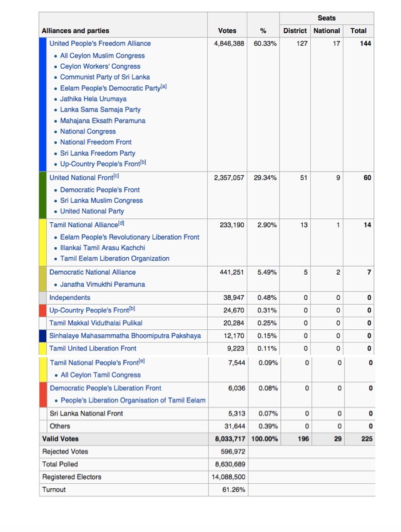Open Tamil Makkal Viduthalai Pulikal link
The width and height of the screenshot is (401, 532).
pyautogui.click(x=96, y=323)
